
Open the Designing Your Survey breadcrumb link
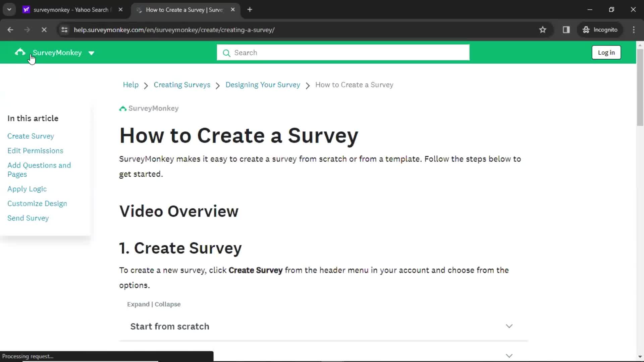point(263,85)
